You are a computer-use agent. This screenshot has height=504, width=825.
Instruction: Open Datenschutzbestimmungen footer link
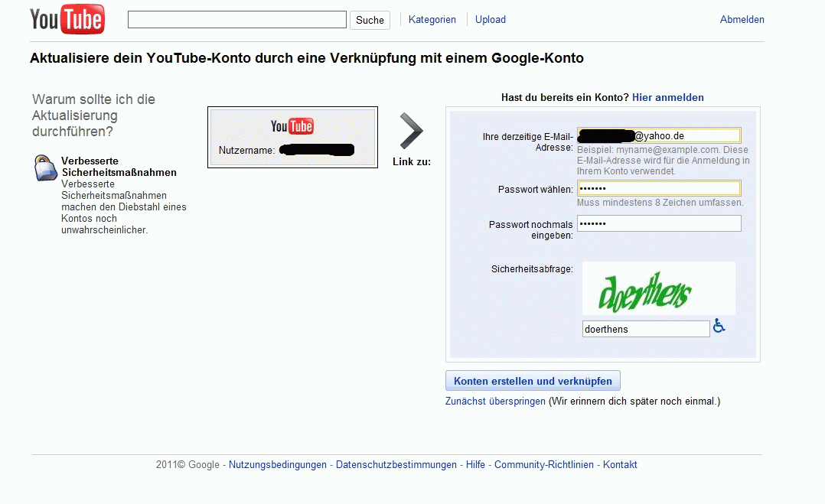point(396,464)
